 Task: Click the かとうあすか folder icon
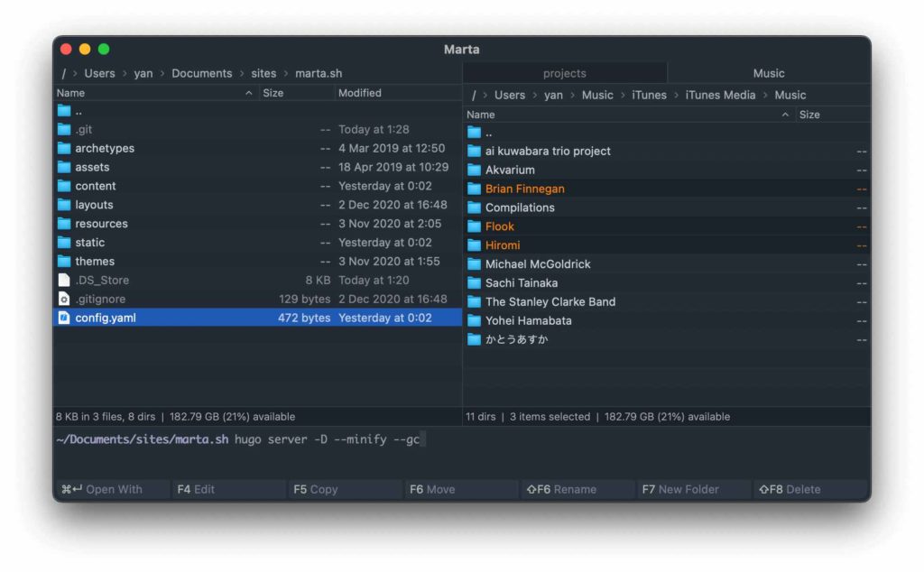click(x=475, y=340)
